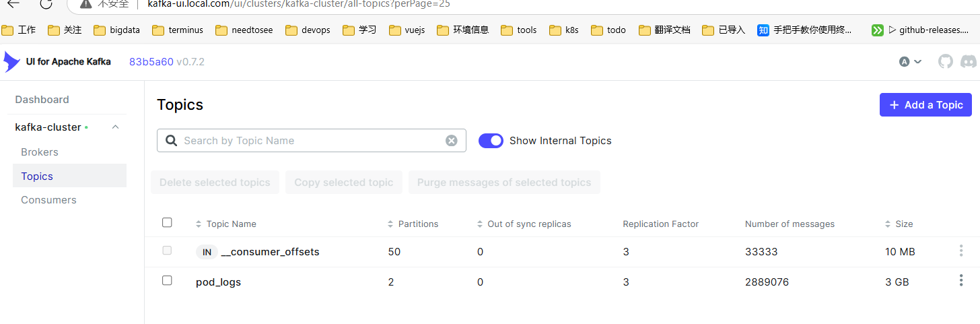Reload the page with browser refresh icon
Viewport: 980px width, 324px height.
coord(46,4)
